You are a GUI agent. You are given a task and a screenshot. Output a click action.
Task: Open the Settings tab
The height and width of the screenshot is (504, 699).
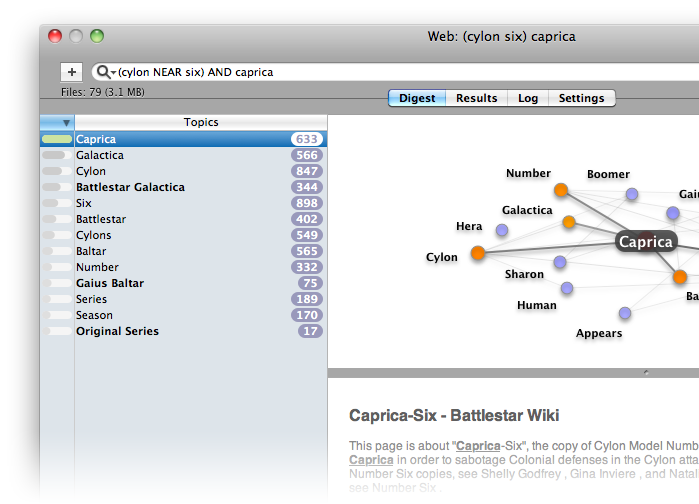[581, 98]
